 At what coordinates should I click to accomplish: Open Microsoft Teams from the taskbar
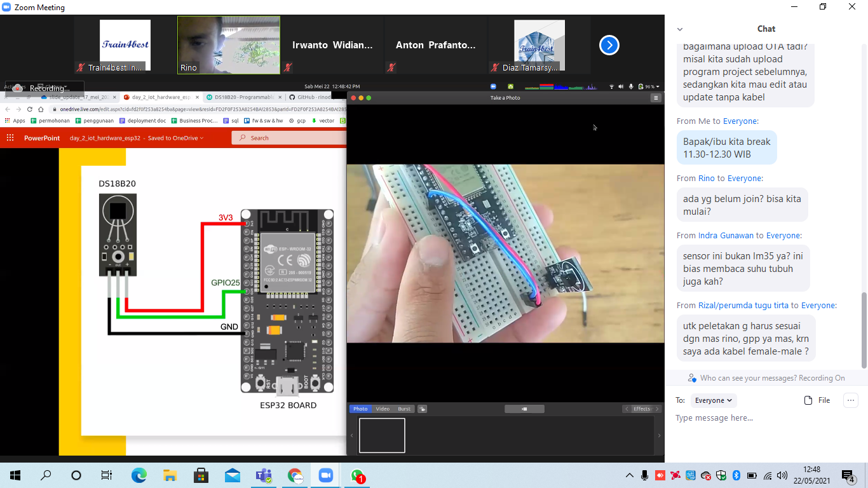point(263,475)
